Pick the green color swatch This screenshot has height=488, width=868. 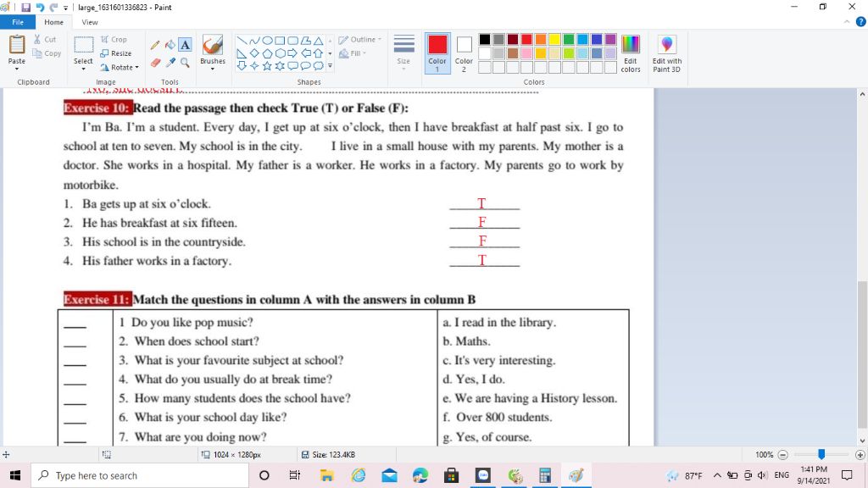569,39
